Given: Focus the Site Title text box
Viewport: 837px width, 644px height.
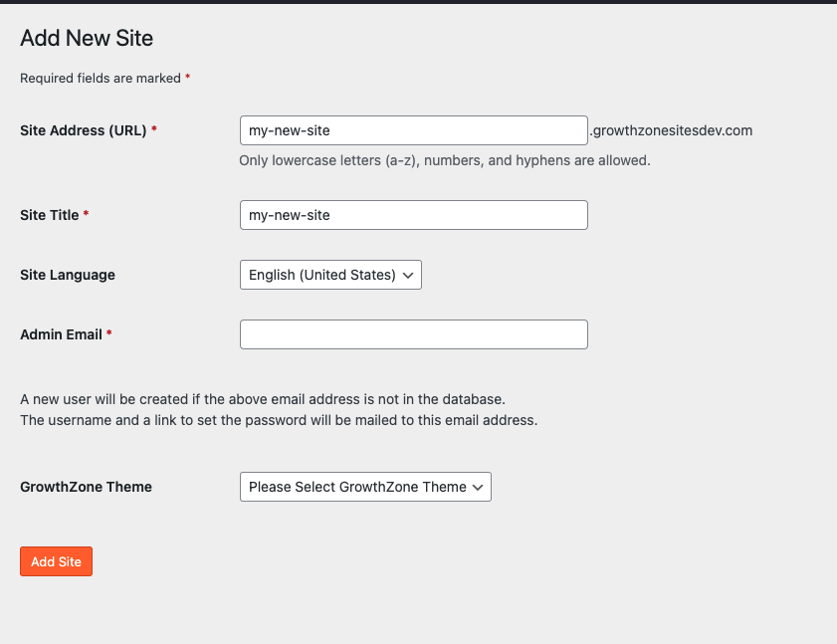Looking at the screenshot, I should (413, 215).
